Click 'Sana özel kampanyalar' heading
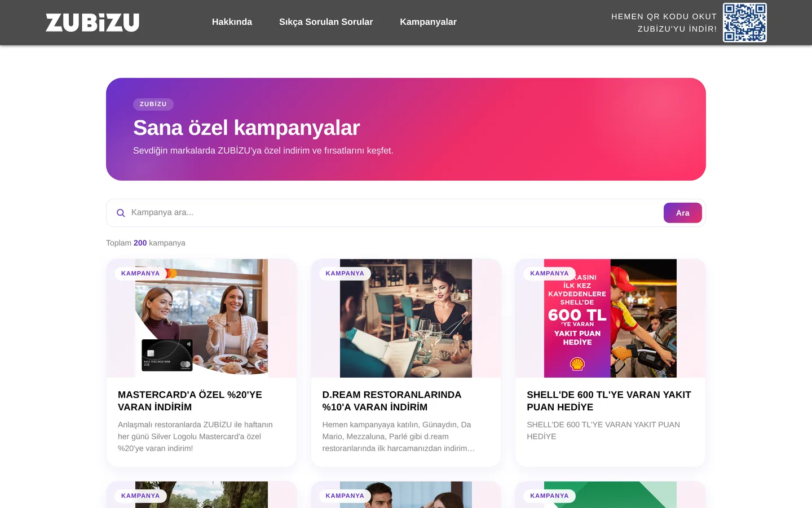The height and width of the screenshot is (508, 812). (246, 128)
